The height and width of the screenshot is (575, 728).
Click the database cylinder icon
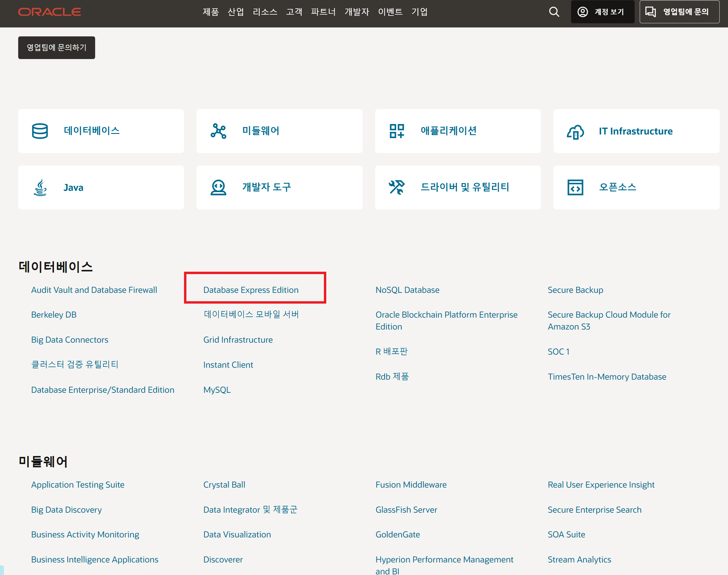[40, 131]
